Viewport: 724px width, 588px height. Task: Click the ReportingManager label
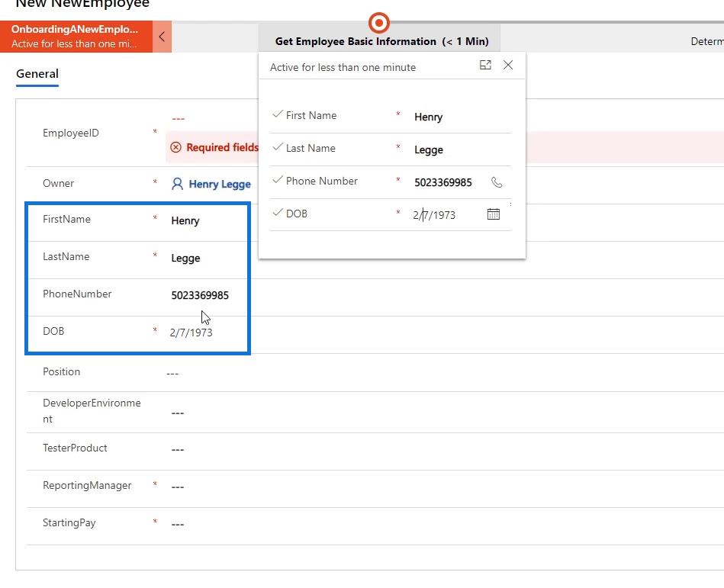coord(87,486)
